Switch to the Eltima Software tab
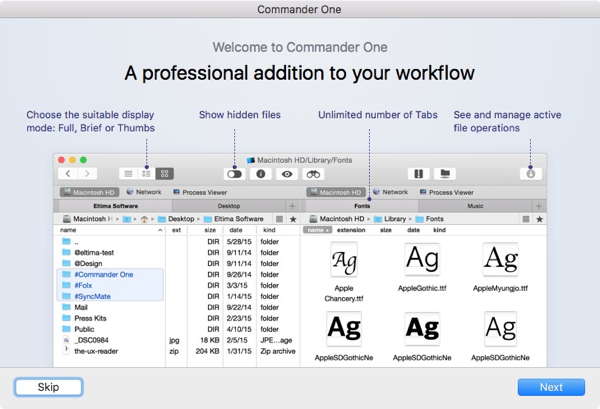Screen dimensions: 600x409 (116, 206)
